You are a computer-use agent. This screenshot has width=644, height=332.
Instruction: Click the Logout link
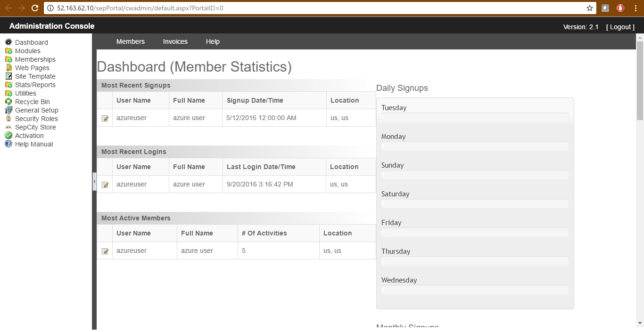tap(620, 27)
